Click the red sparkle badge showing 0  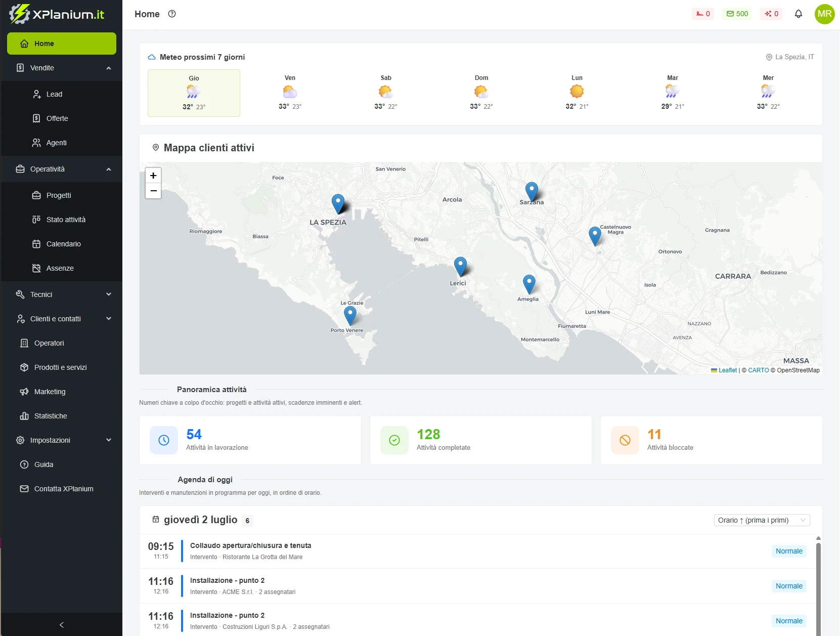[x=771, y=14]
